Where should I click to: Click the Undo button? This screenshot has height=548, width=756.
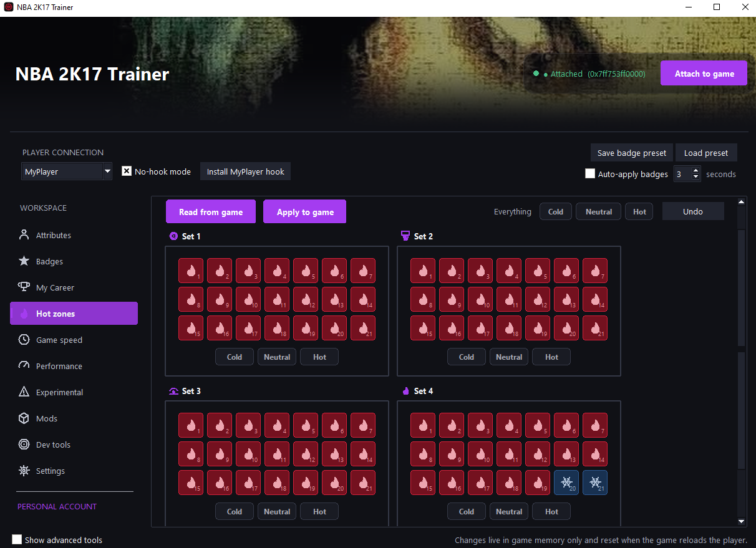tap(693, 211)
